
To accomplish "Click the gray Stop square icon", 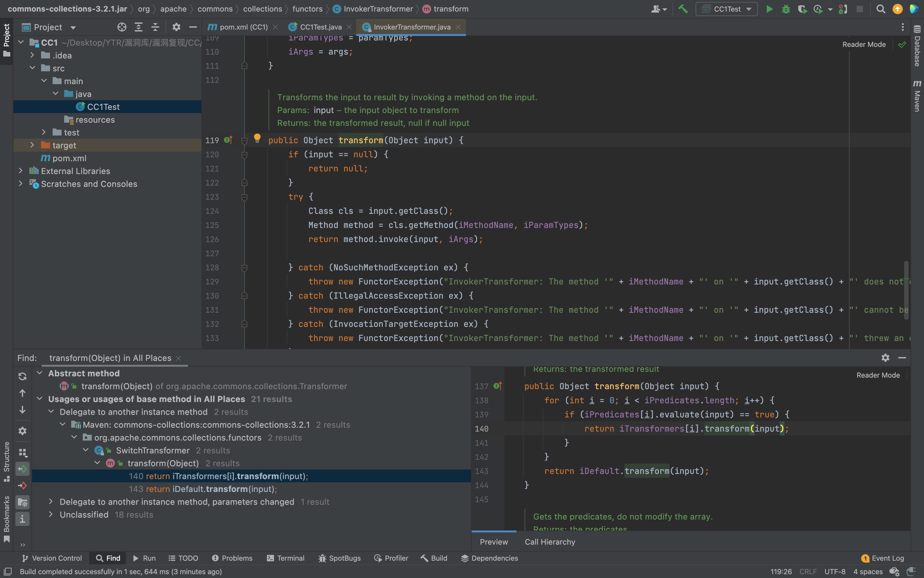I will tap(860, 9).
